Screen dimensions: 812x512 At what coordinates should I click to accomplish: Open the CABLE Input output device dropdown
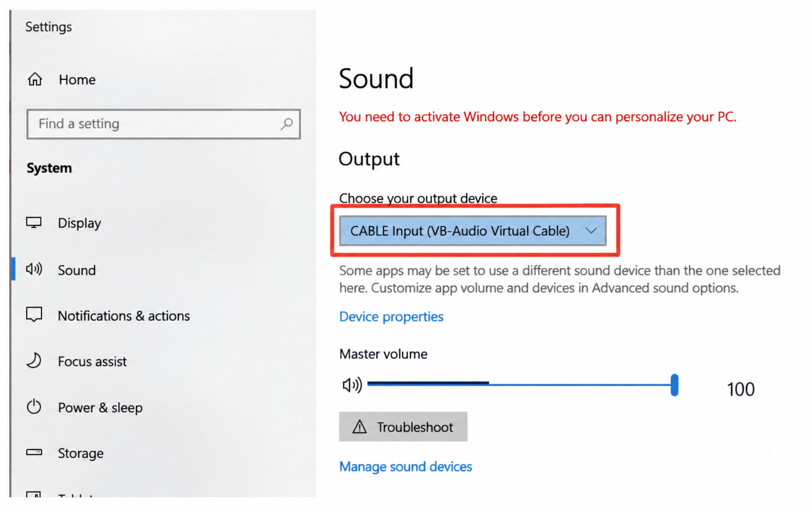473,231
